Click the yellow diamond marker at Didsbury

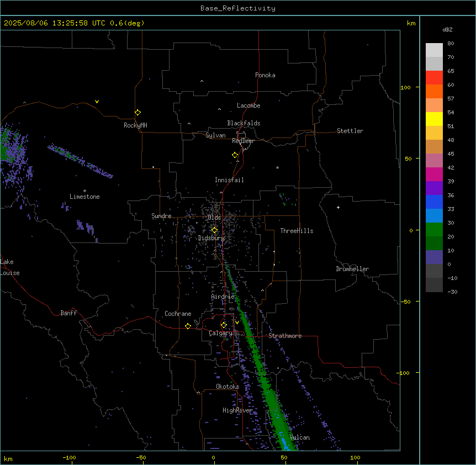click(214, 230)
